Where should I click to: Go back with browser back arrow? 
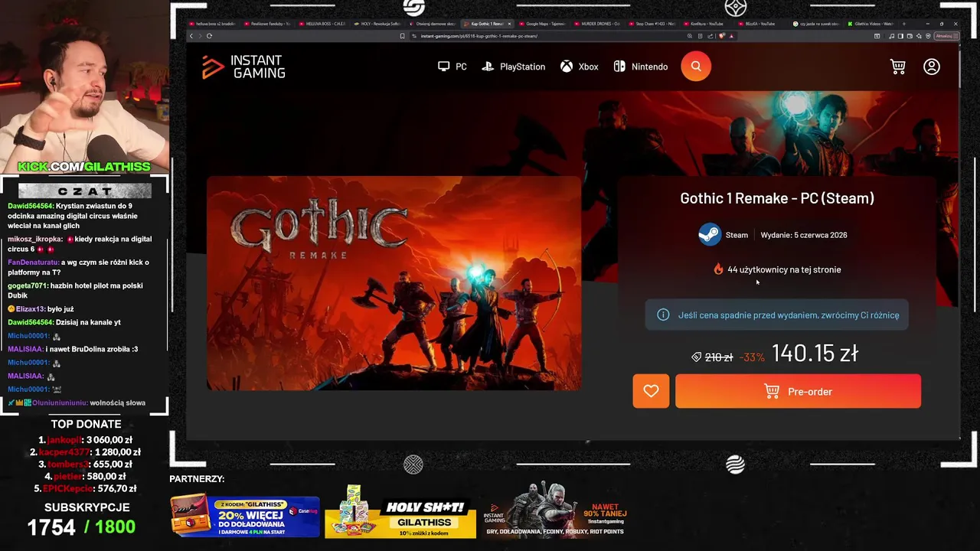[191, 36]
